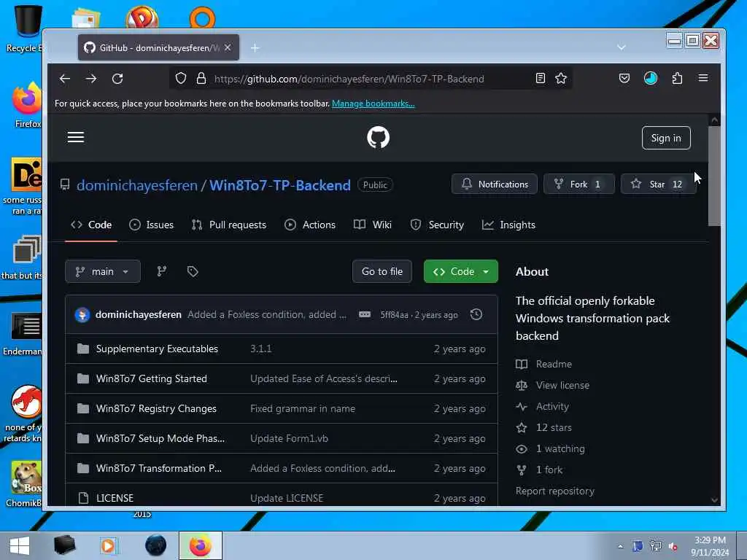Image resolution: width=747 pixels, height=560 pixels.
Task: Open the Actions tab
Action: [x=310, y=225]
